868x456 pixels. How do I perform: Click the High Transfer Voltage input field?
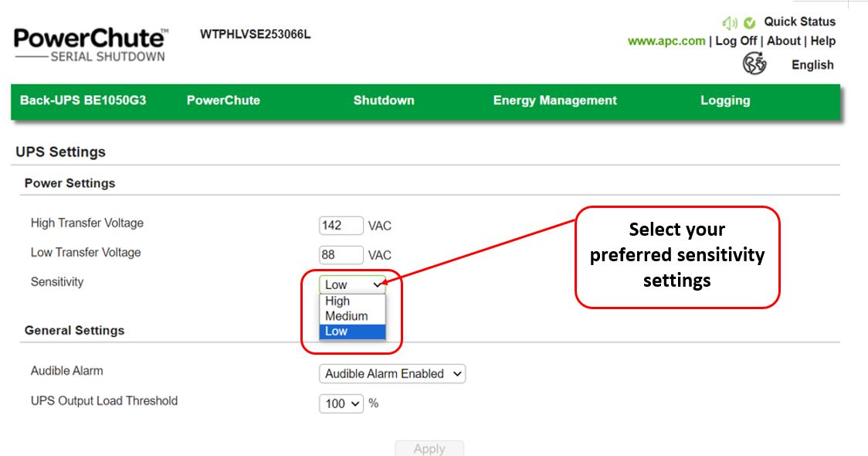pyautogui.click(x=341, y=226)
